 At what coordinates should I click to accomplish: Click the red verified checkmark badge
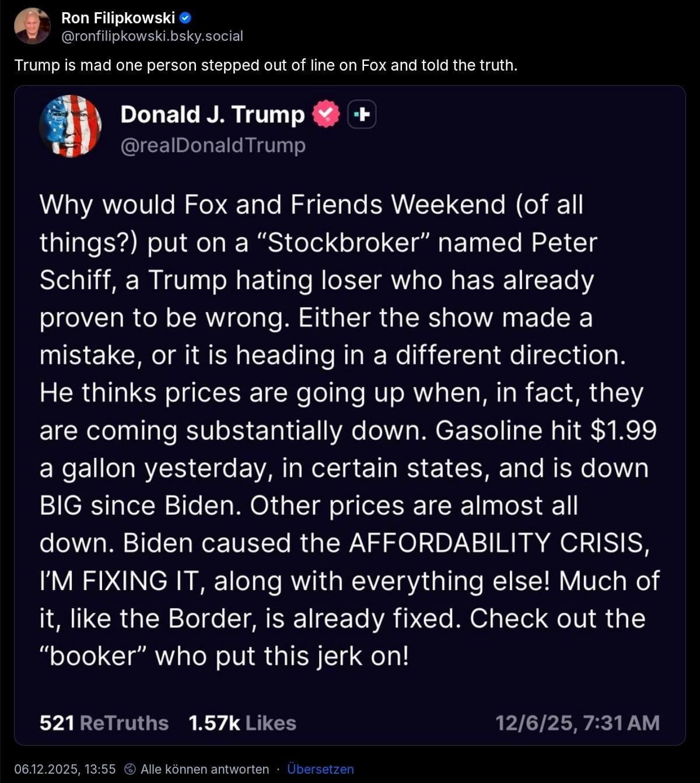point(326,114)
